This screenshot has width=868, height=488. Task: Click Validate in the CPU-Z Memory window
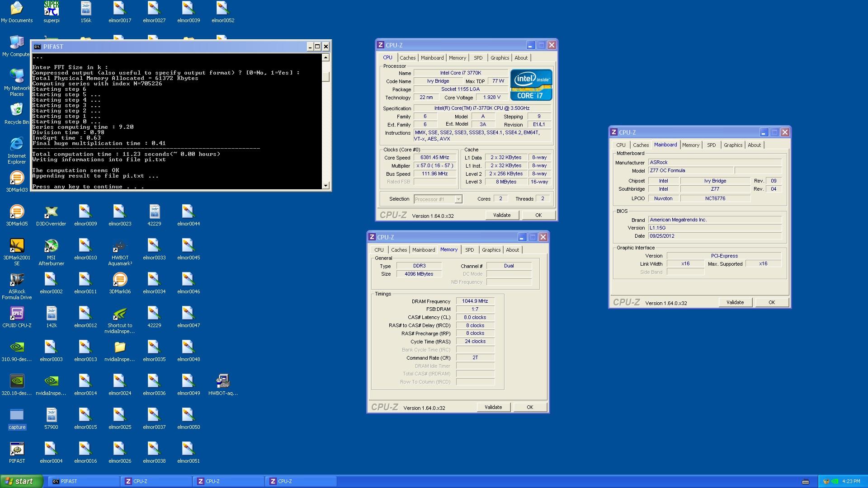[493, 407]
